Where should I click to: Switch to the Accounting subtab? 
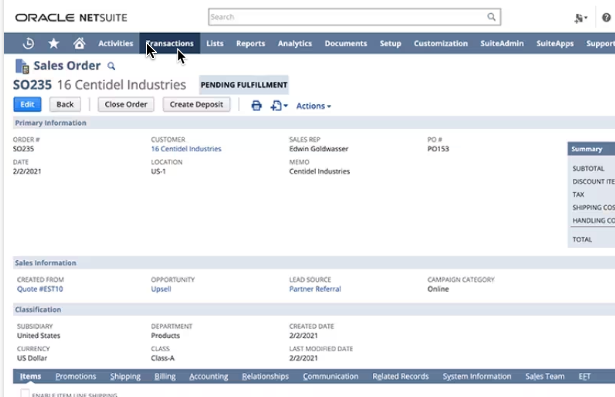(x=209, y=376)
